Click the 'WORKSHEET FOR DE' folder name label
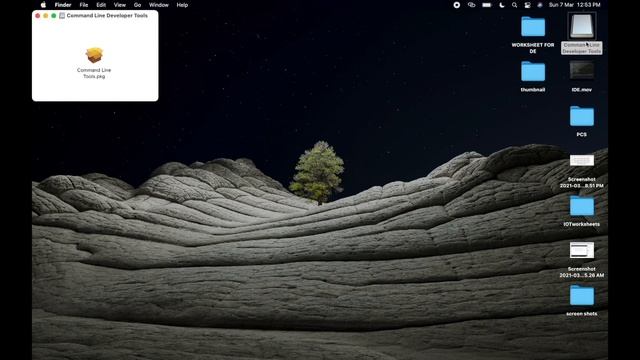 pos(533,48)
